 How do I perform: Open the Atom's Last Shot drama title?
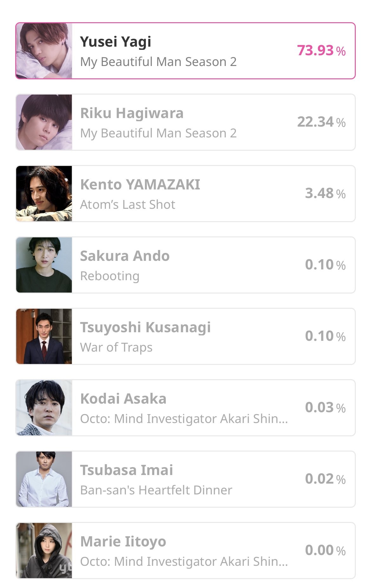tap(127, 205)
